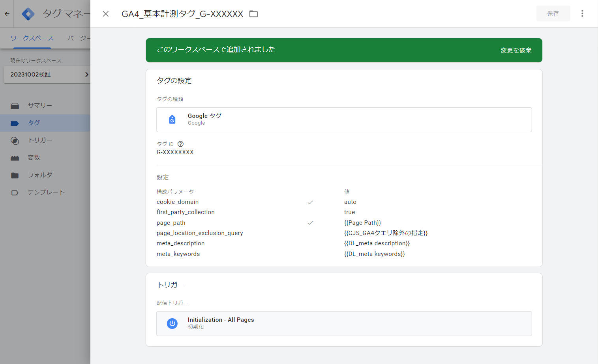Screen dimensions: 598x364
Task: Edit the tag name GA4_基本計測タグ_G-XXXXXX
Action: [182, 14]
